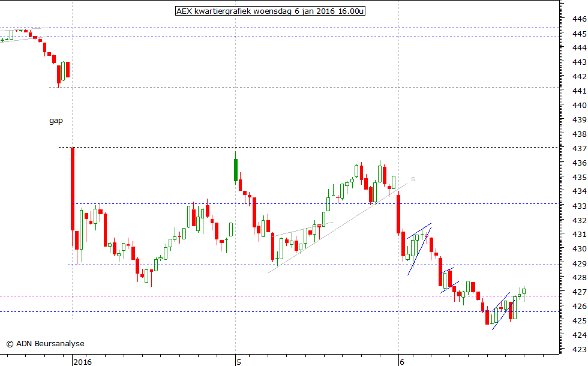Click the 439 price axis label
This screenshot has width=588, height=366.
(580, 119)
